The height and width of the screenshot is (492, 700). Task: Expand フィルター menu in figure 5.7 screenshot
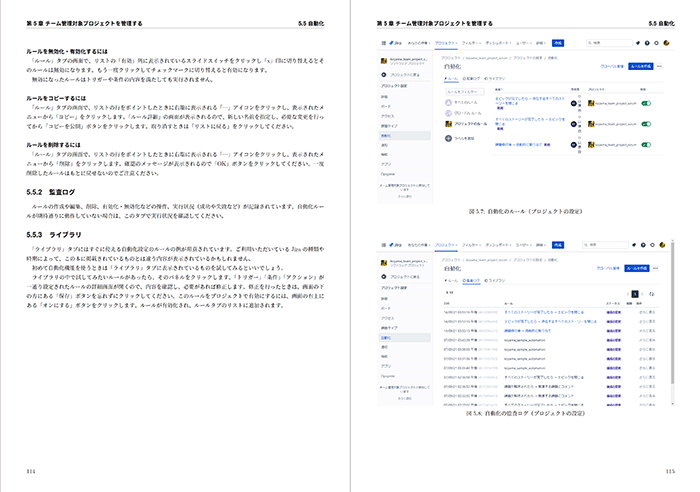click(x=471, y=43)
